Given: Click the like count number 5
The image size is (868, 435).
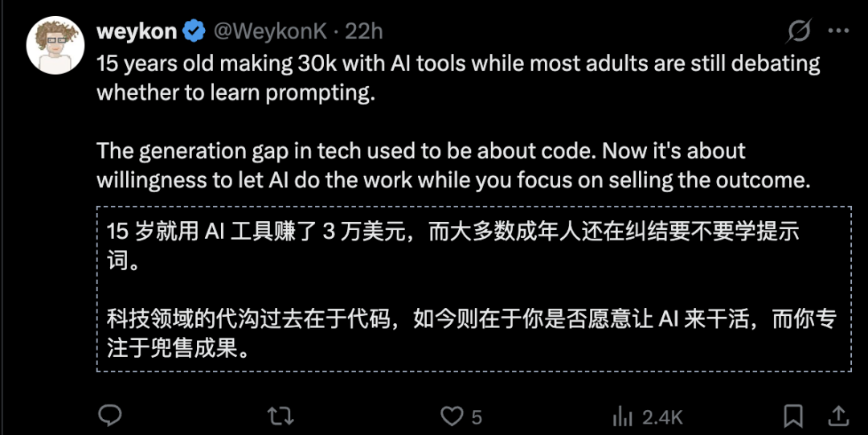Looking at the screenshot, I should coord(477,417).
